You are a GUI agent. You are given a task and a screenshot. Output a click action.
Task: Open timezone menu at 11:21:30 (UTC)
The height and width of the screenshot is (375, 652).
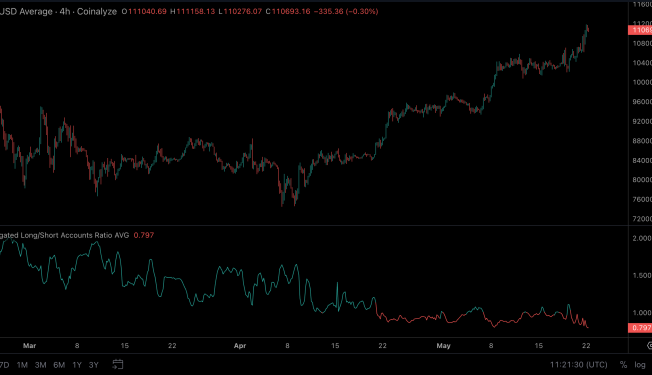[579, 365]
